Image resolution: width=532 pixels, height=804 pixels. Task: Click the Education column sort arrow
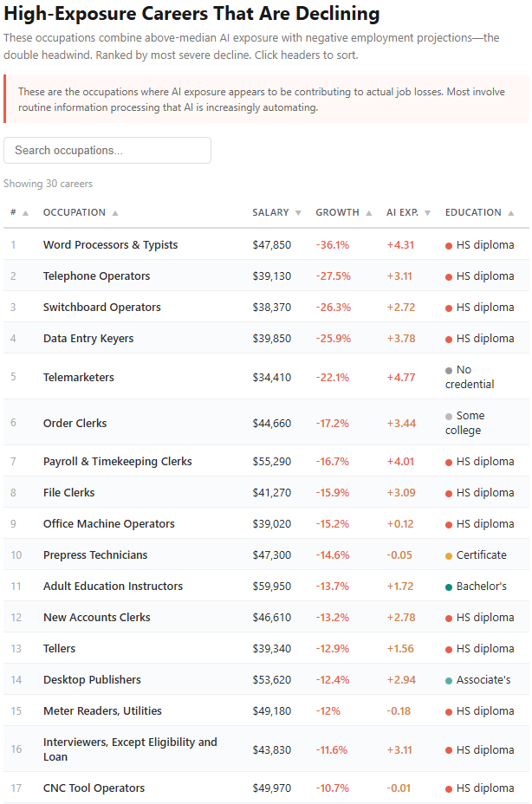[x=511, y=213]
